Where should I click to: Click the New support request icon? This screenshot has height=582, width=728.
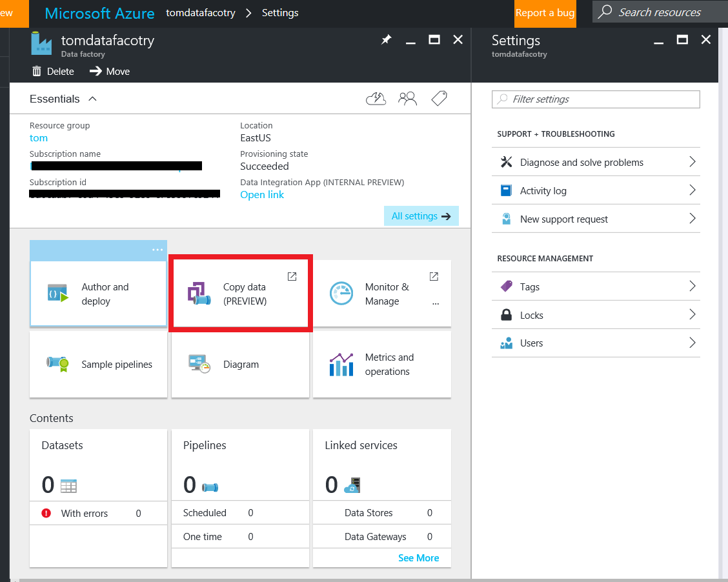[x=507, y=219]
